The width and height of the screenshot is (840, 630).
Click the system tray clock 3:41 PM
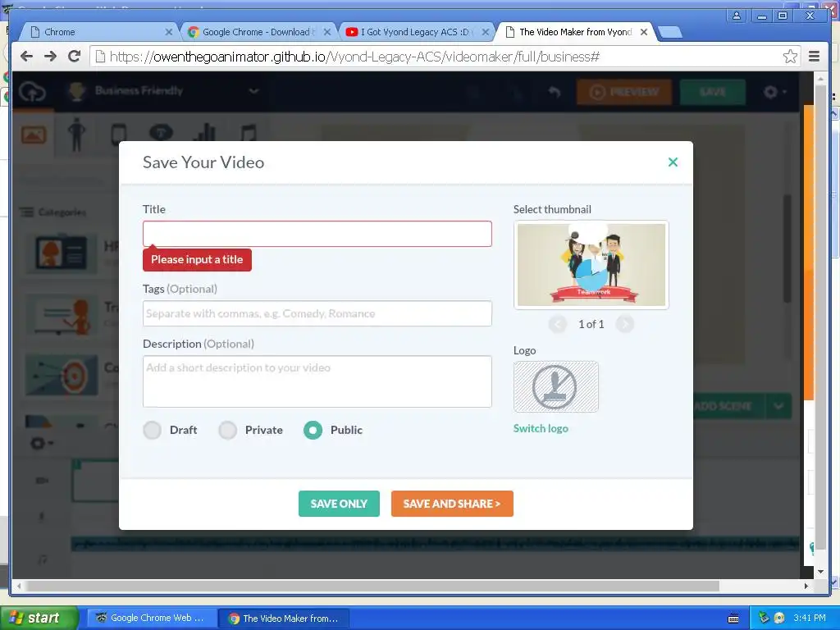pos(810,618)
